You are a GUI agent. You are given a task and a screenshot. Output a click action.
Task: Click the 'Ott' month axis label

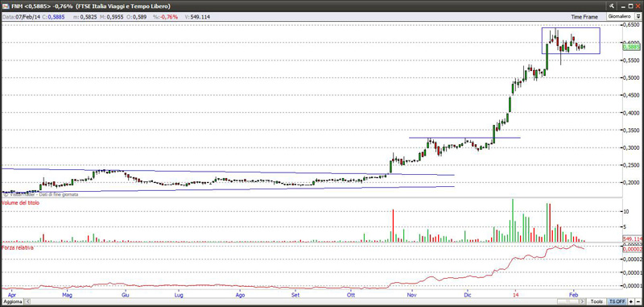point(350,295)
